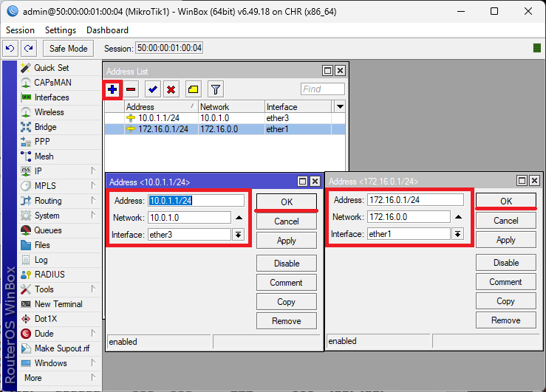Open the Address List columns dropdown
546x392 pixels.
click(339, 107)
